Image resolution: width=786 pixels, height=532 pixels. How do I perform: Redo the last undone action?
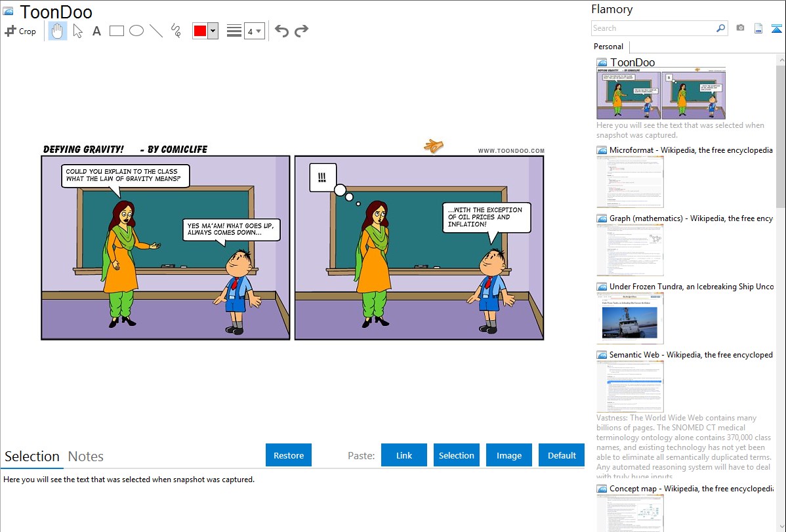pyautogui.click(x=301, y=31)
